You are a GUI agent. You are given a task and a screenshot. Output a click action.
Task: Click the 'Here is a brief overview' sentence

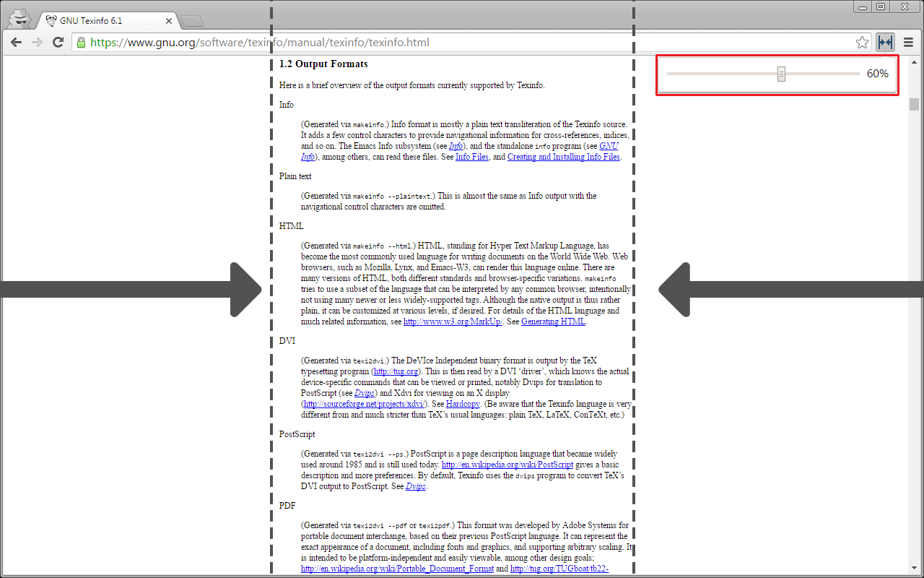click(412, 85)
